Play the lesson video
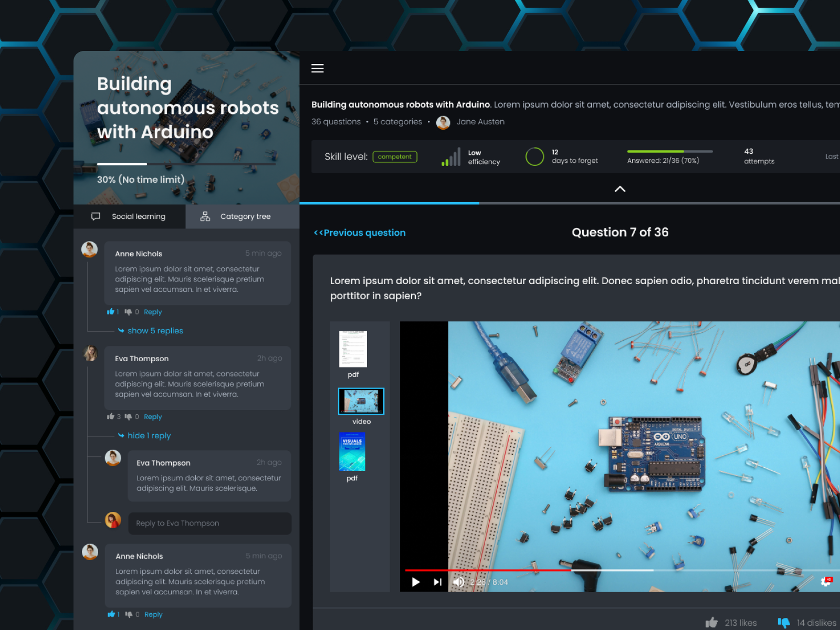Image resolution: width=840 pixels, height=630 pixels. (x=416, y=582)
